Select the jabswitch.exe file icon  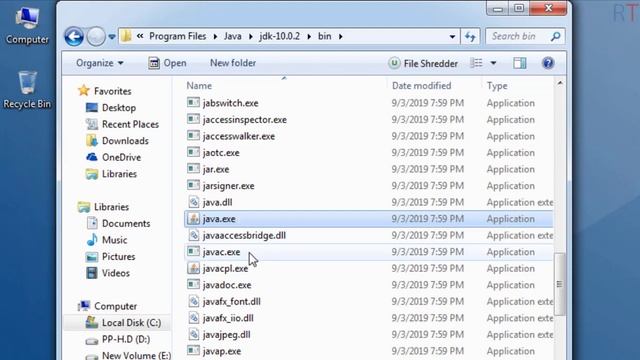193,102
